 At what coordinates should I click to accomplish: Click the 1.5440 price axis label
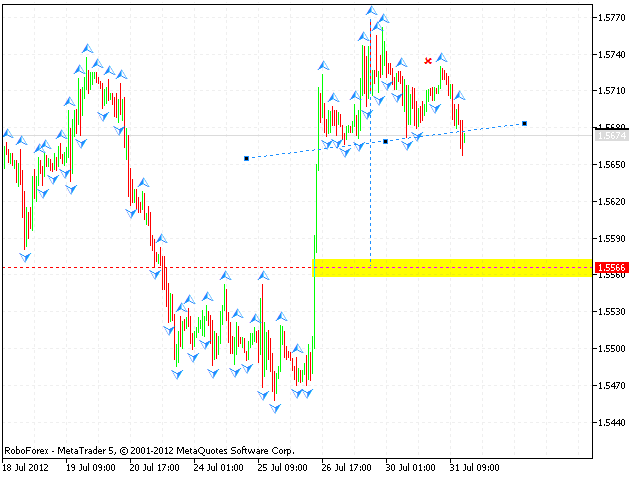pyautogui.click(x=612, y=423)
